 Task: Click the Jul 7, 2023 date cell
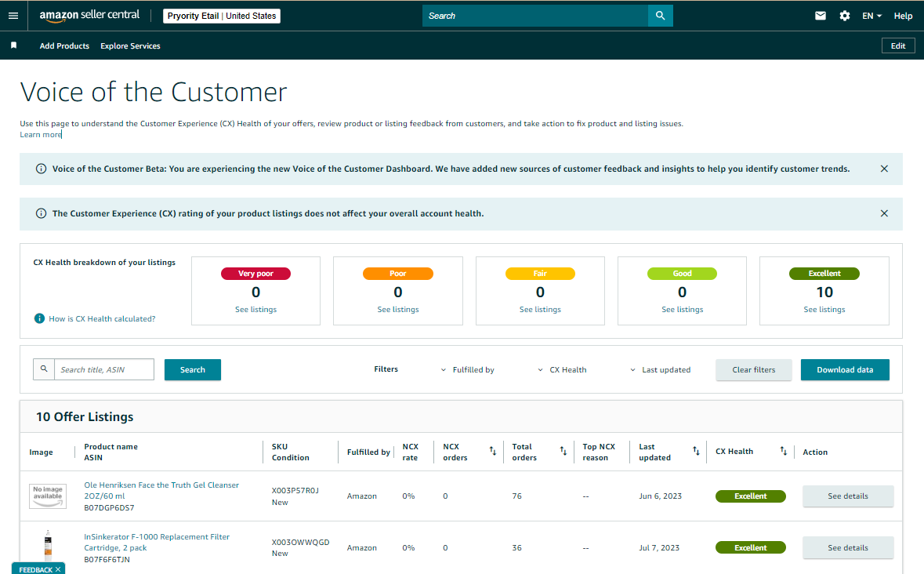coord(659,547)
